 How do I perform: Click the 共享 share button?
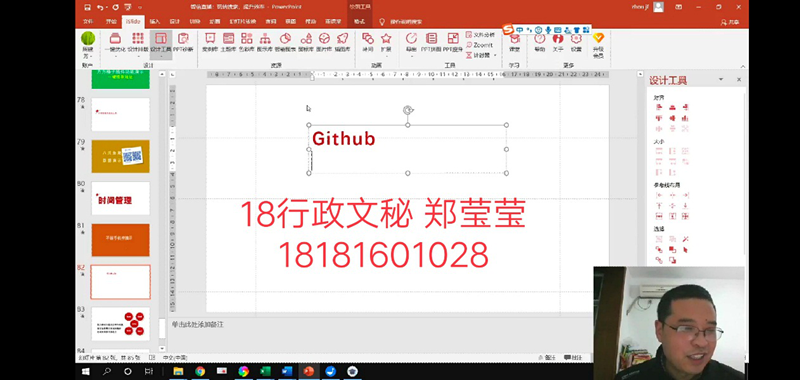[731, 22]
